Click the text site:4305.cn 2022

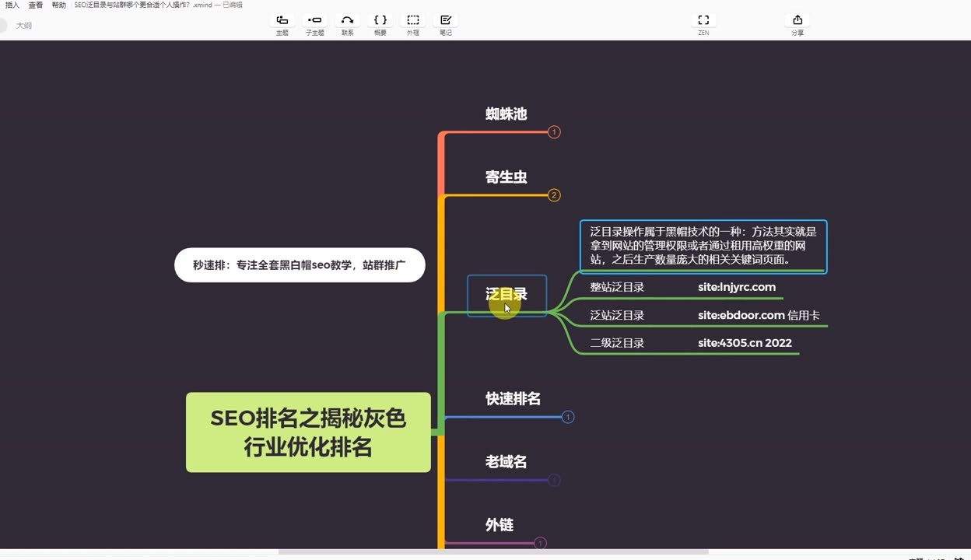click(745, 343)
